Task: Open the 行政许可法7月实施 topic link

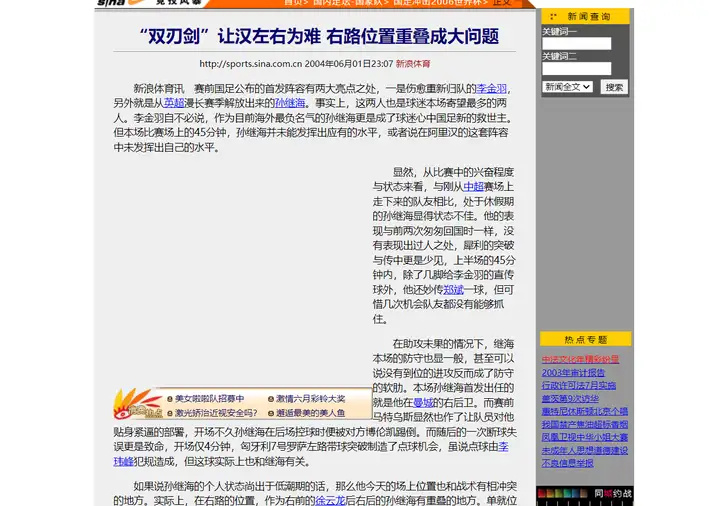Action: tap(579, 386)
